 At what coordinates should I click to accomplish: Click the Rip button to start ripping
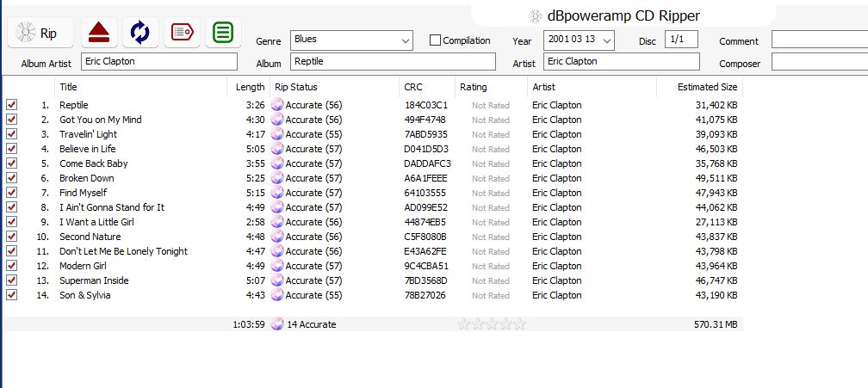[40, 33]
